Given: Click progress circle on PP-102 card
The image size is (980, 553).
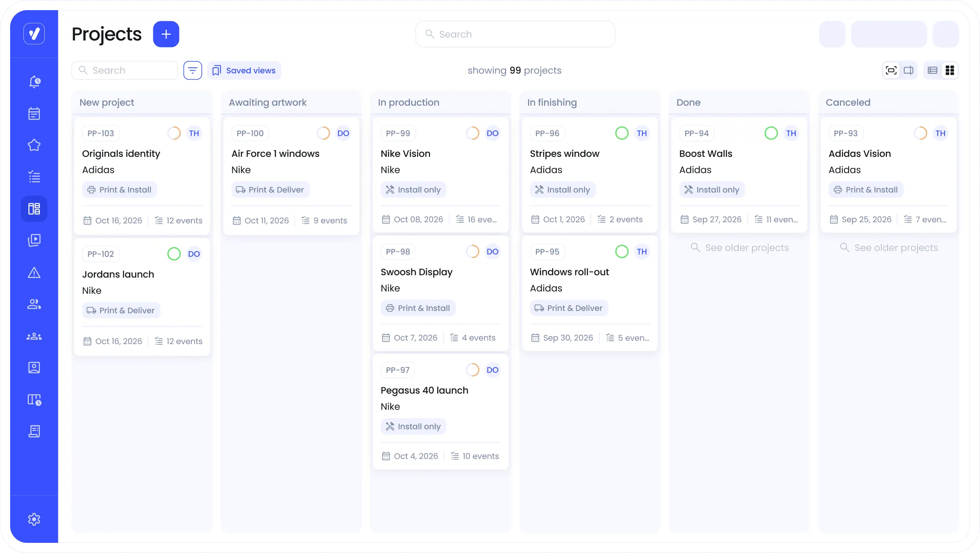Looking at the screenshot, I should (174, 254).
